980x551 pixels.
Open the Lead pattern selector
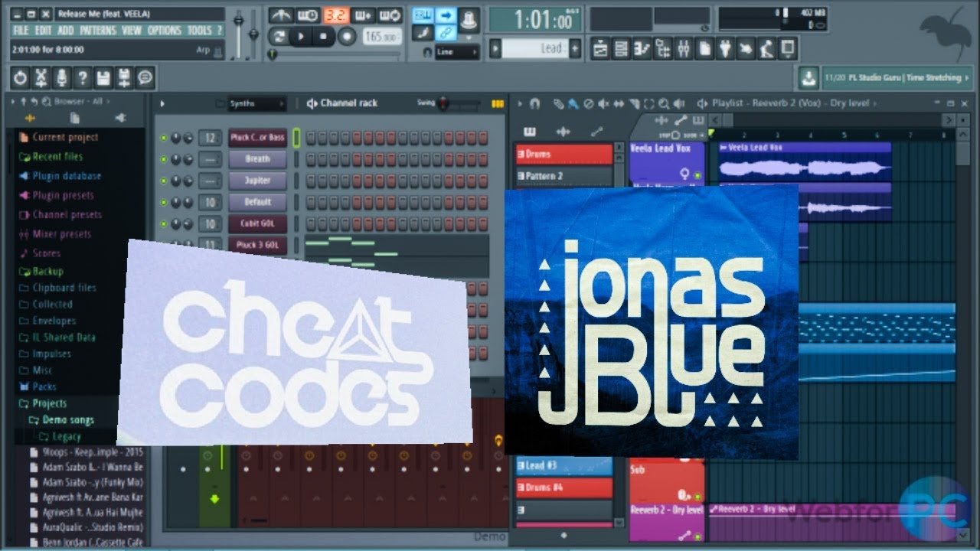pos(534,49)
